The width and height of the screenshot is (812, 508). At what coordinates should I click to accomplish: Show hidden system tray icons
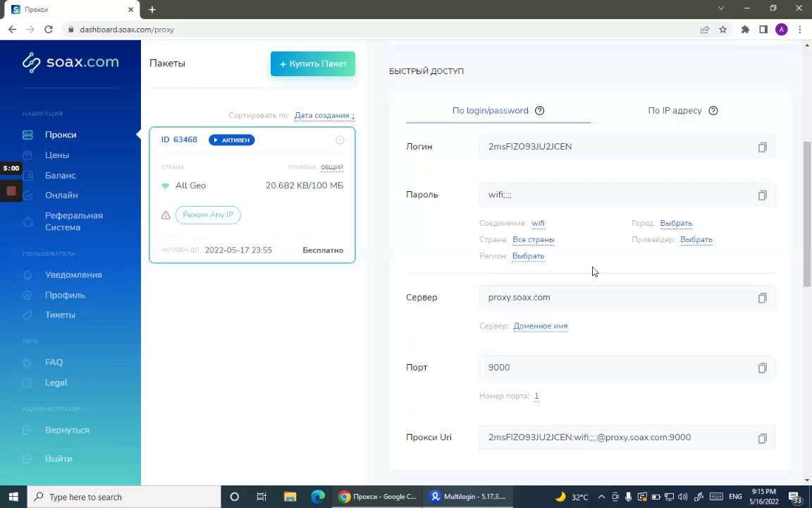(x=601, y=497)
